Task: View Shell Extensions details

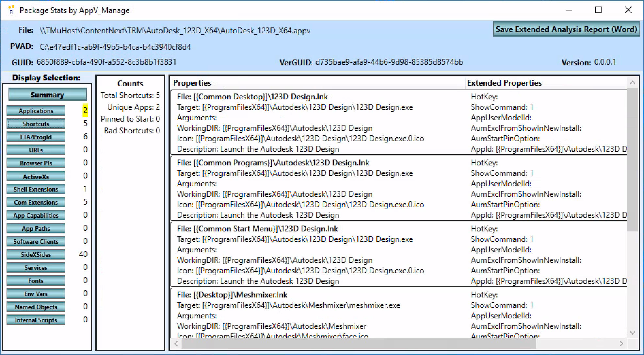Action: tap(36, 189)
